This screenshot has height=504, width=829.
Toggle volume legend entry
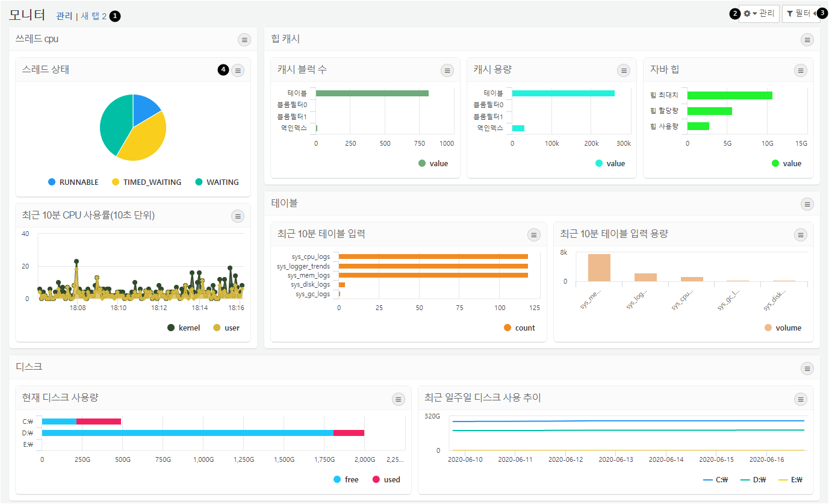[x=783, y=328]
